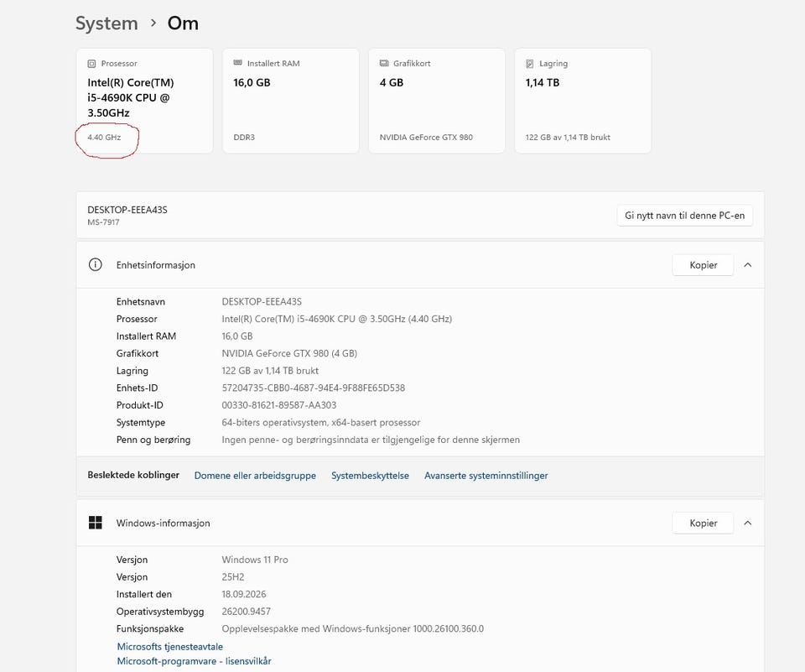Click the Penn og berøring value text
The height and width of the screenshot is (672, 805).
tap(371, 440)
